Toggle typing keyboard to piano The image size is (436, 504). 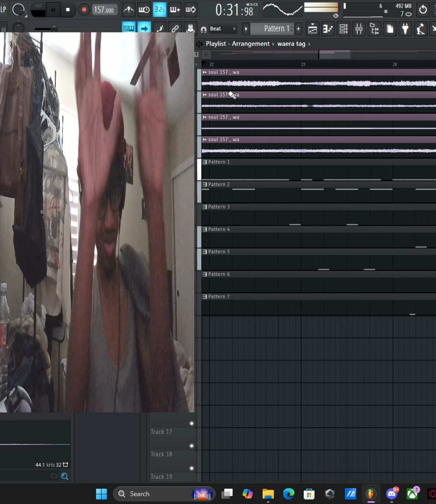pyautogui.click(x=129, y=29)
